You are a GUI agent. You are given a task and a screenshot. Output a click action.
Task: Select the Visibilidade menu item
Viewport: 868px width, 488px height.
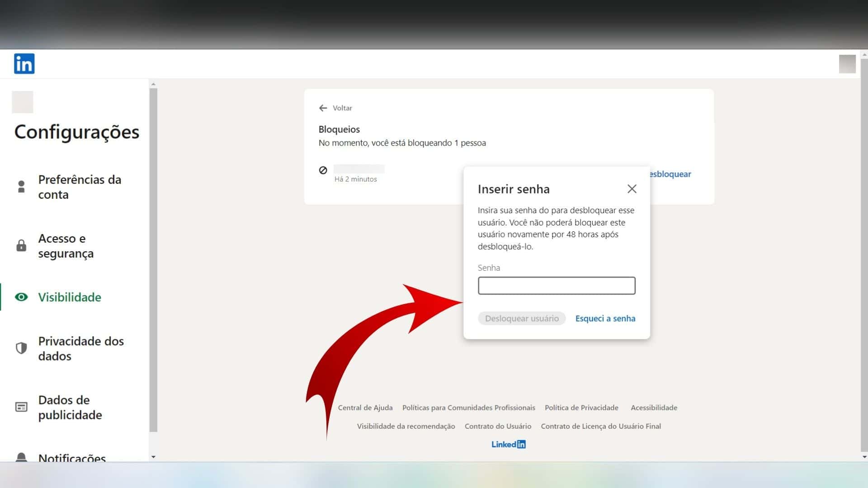pyautogui.click(x=70, y=297)
